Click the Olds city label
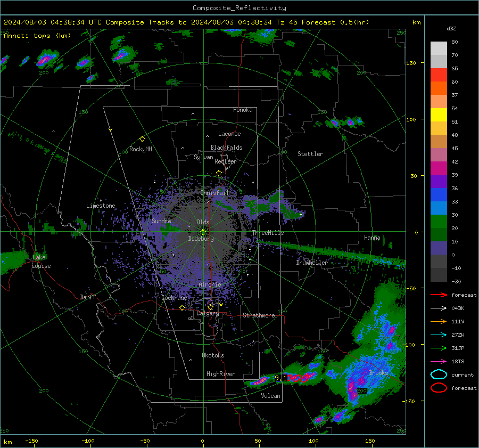 coord(203,222)
